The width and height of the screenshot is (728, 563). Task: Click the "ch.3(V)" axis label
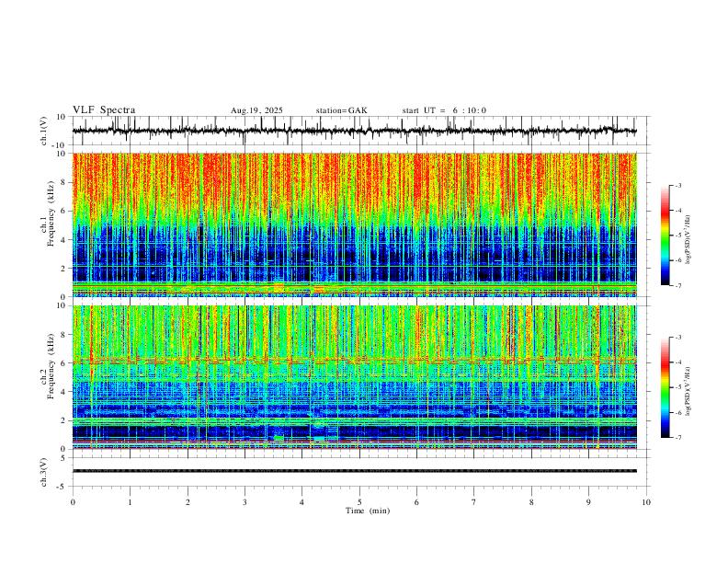[44, 472]
